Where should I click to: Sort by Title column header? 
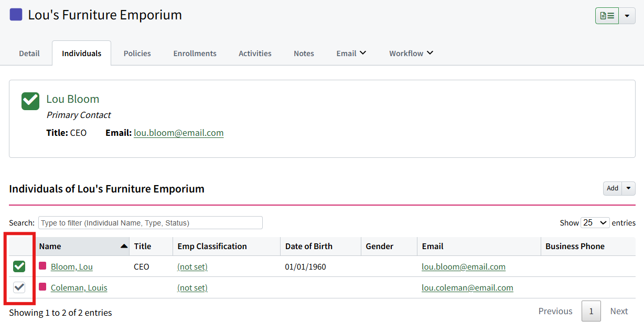pos(151,246)
